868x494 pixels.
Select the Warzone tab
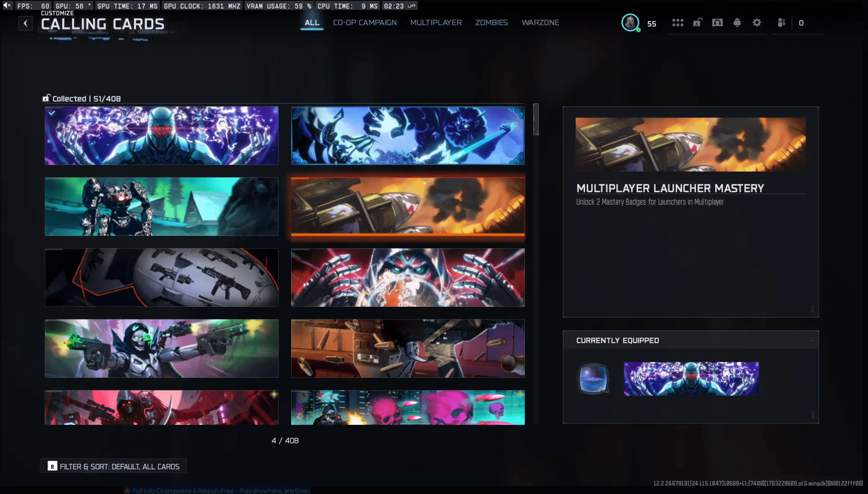point(540,23)
